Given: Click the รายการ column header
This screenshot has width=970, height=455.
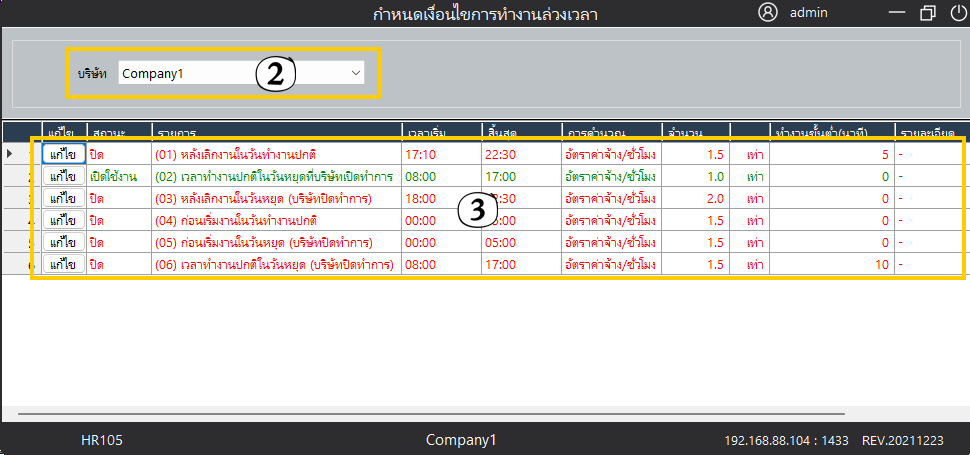Looking at the screenshot, I should click(275, 132).
